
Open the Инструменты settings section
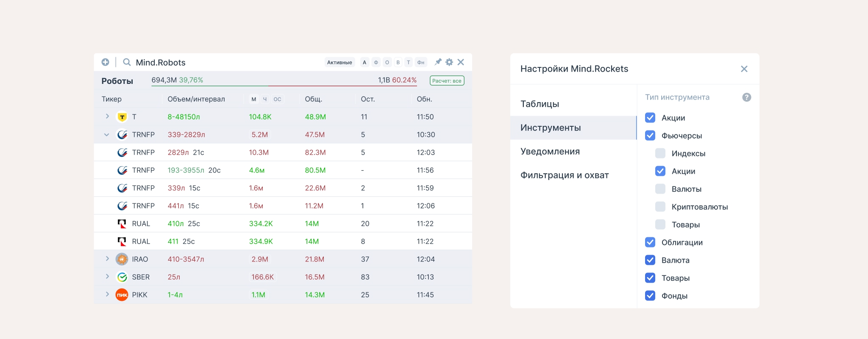coord(573,128)
